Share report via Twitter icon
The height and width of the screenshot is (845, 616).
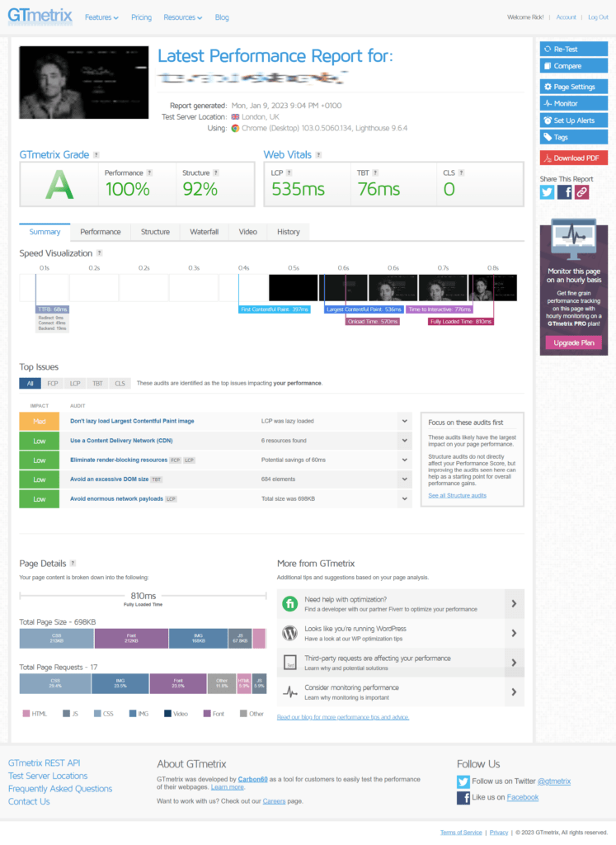tap(547, 192)
